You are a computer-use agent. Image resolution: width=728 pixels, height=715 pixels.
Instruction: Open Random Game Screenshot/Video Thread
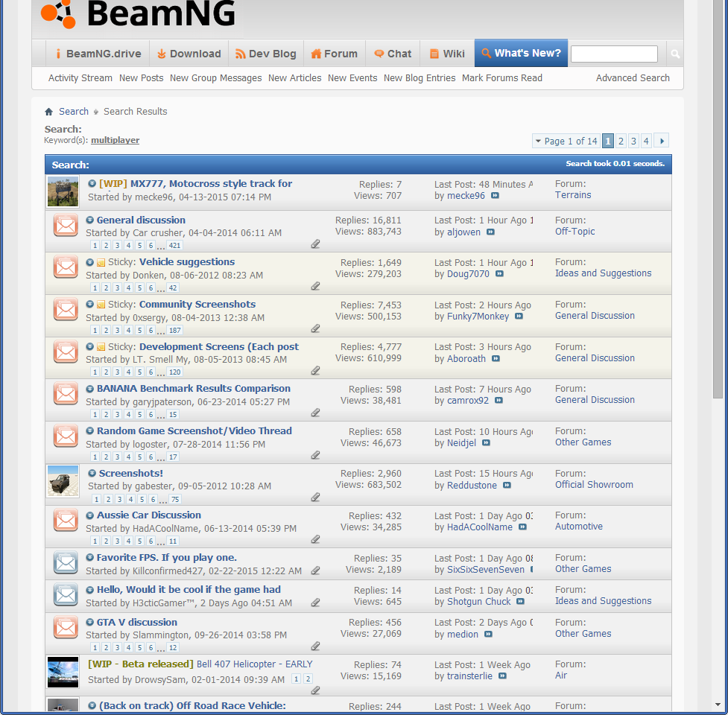(x=194, y=430)
